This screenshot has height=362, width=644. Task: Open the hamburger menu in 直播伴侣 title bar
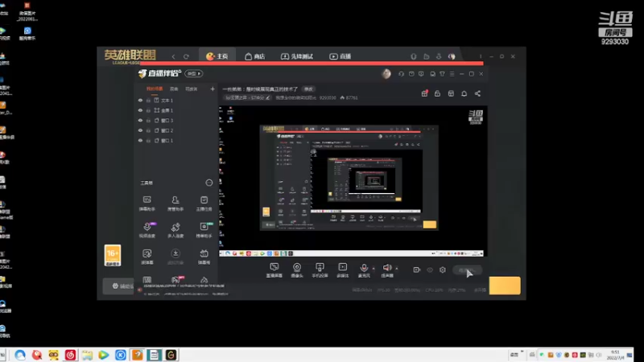tap(452, 74)
